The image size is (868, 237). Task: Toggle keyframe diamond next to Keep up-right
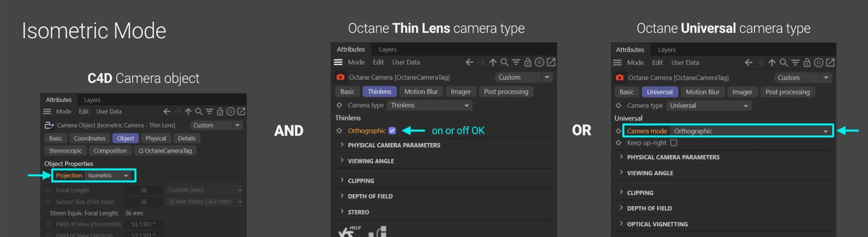(618, 143)
